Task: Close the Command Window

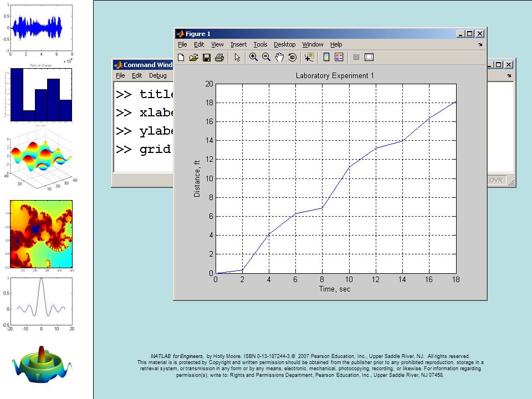Action: pyautogui.click(x=509, y=65)
